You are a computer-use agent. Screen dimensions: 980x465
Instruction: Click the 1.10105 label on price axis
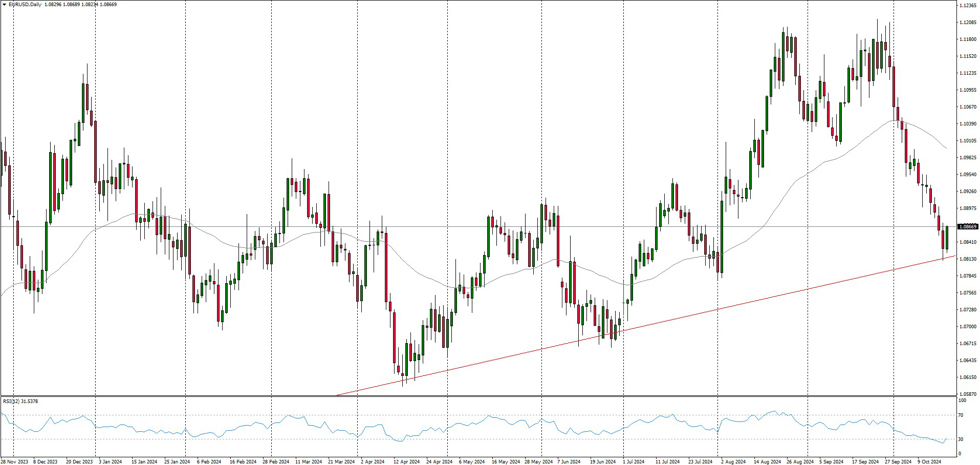click(x=967, y=141)
